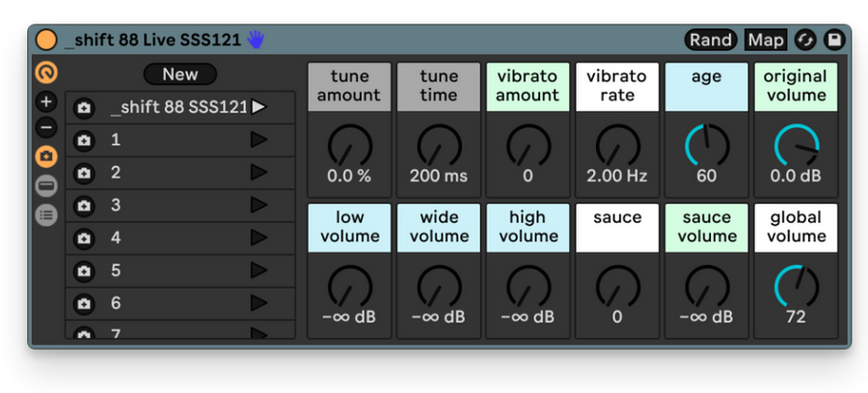Overwrite variation 5 with camera icon
Screen dimensions: 868x393
(84, 271)
